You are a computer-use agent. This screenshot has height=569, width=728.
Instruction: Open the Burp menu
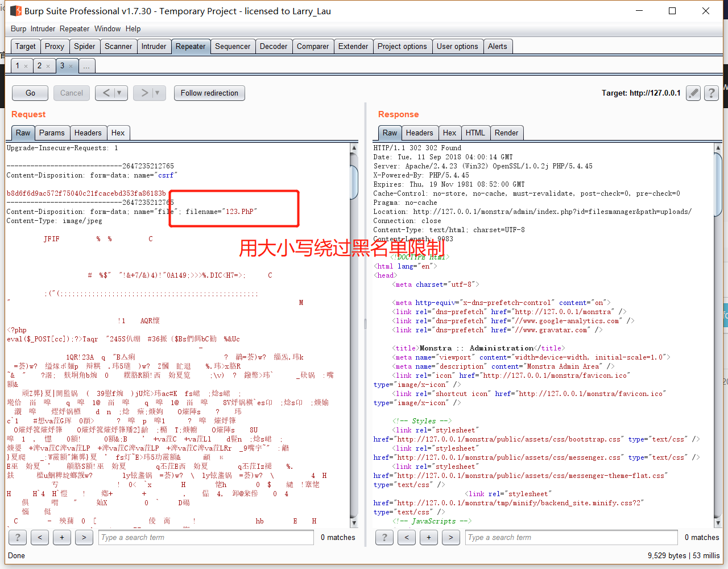(x=18, y=29)
